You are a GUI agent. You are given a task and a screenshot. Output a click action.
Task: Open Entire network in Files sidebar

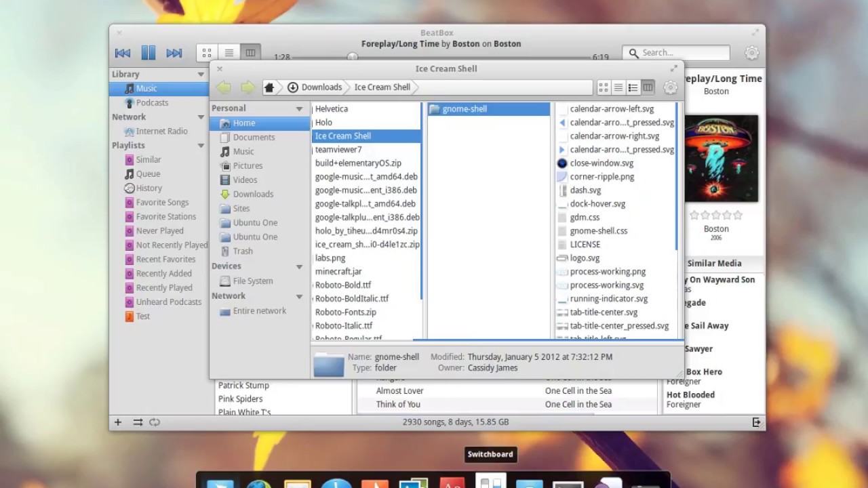tap(260, 310)
